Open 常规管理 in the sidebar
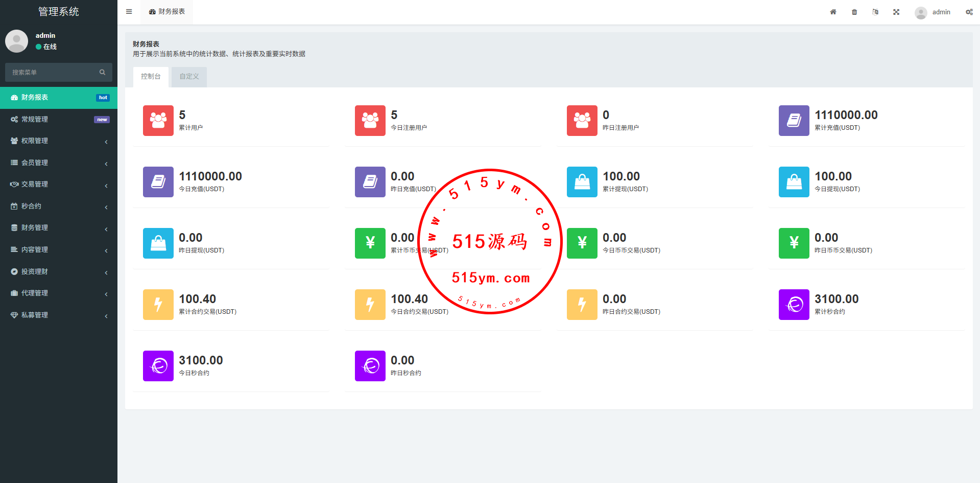Screen dimensions: 980x483 point(58,119)
